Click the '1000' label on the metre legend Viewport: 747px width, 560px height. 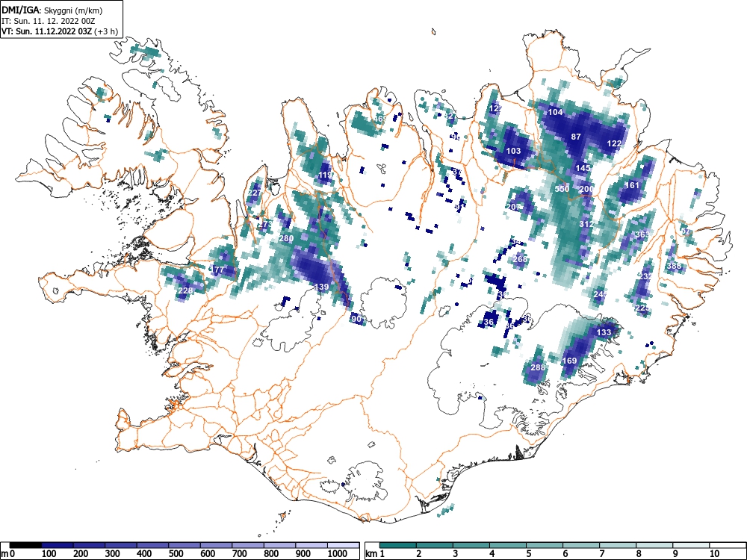coord(338,554)
